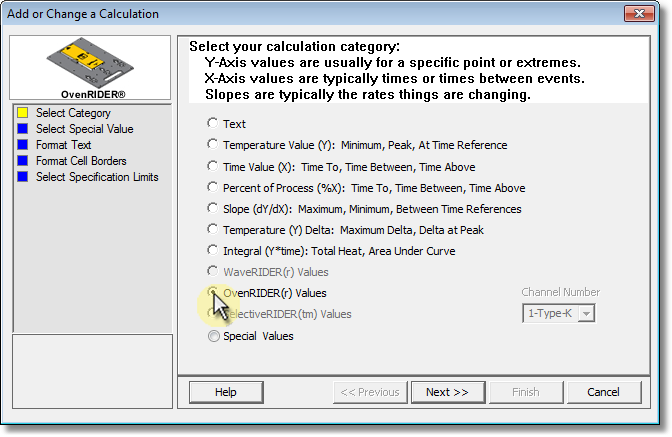Pick Percent of Process (%X) option

tap(213, 187)
